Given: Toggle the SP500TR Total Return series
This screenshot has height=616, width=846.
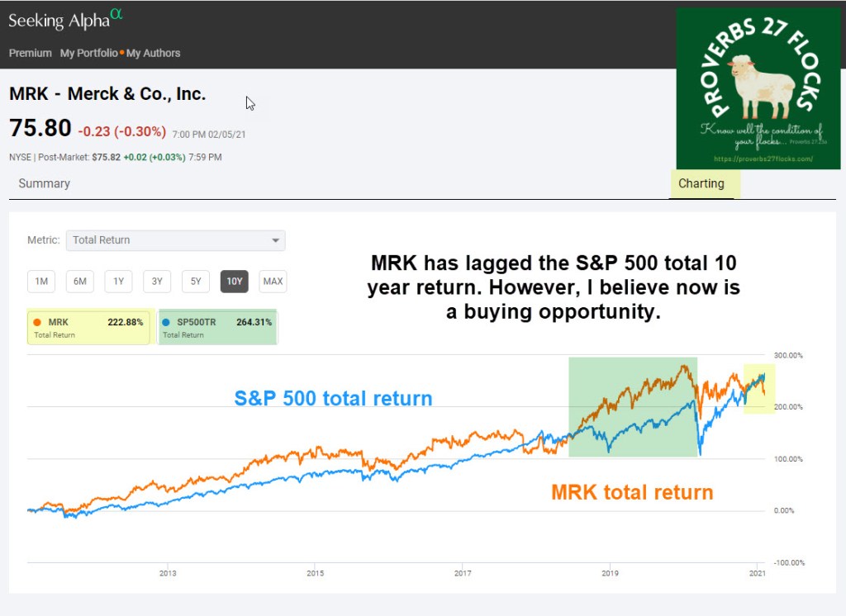Looking at the screenshot, I should pyautogui.click(x=217, y=327).
